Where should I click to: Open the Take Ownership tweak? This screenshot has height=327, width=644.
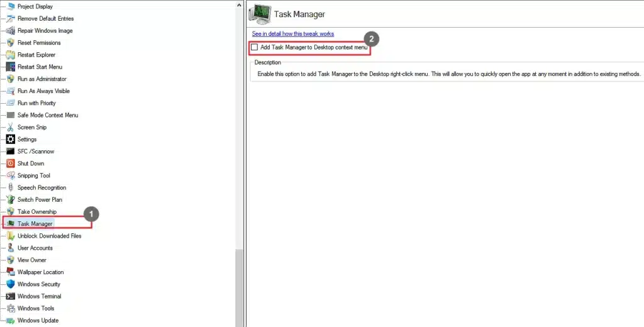click(37, 212)
